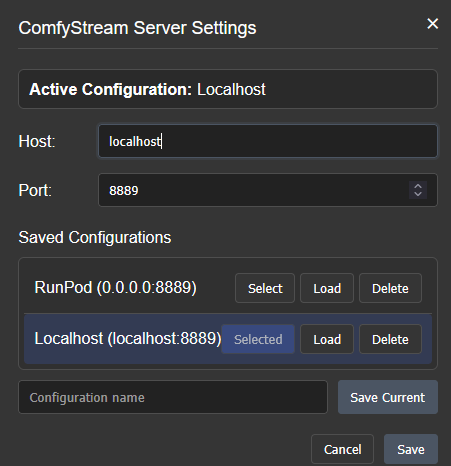
Task: Cancel the settings dialog
Action: click(342, 449)
